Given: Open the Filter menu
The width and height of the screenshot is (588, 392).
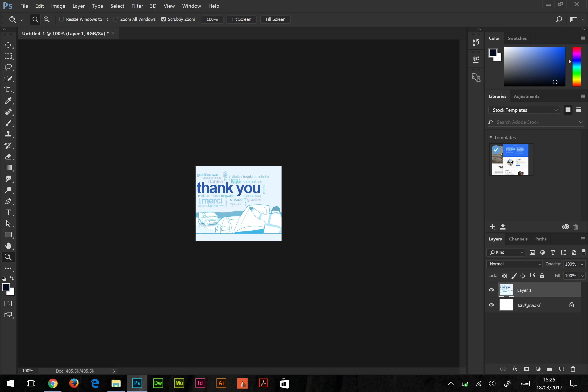Looking at the screenshot, I should [137, 6].
